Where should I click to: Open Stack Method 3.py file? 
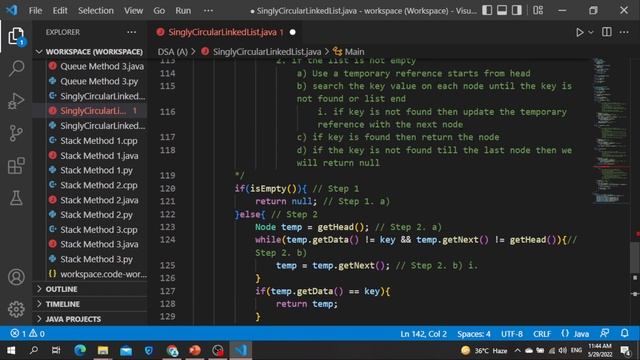96,259
